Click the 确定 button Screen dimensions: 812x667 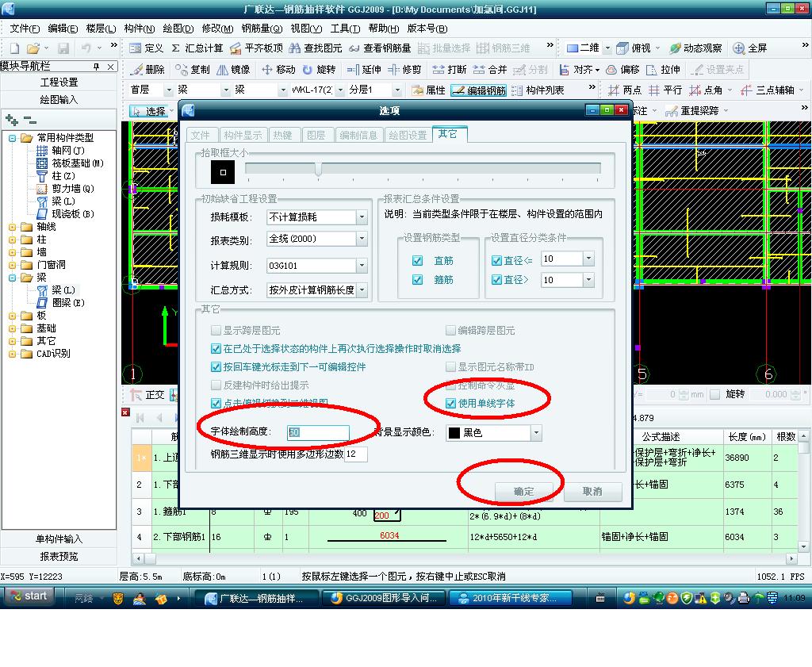pos(523,492)
